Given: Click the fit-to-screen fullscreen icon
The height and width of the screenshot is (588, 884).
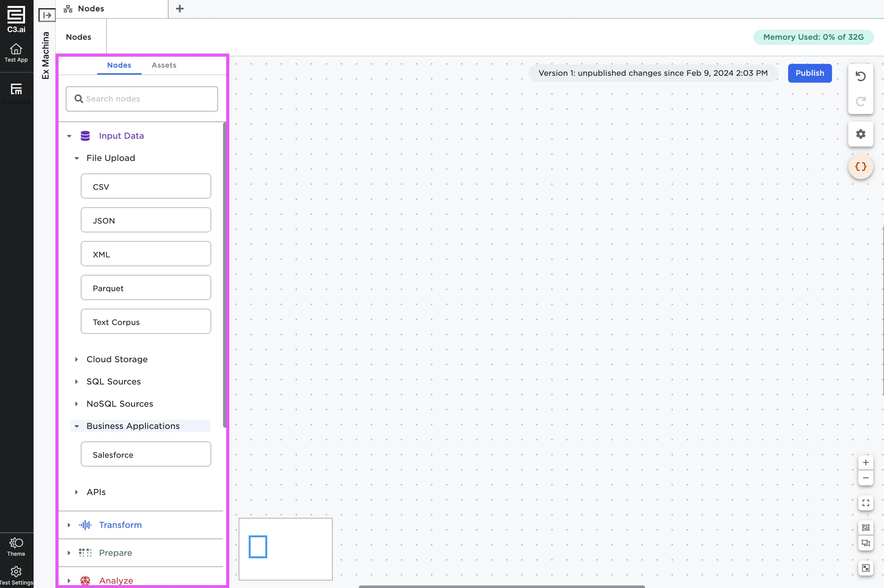Looking at the screenshot, I should coord(865,503).
